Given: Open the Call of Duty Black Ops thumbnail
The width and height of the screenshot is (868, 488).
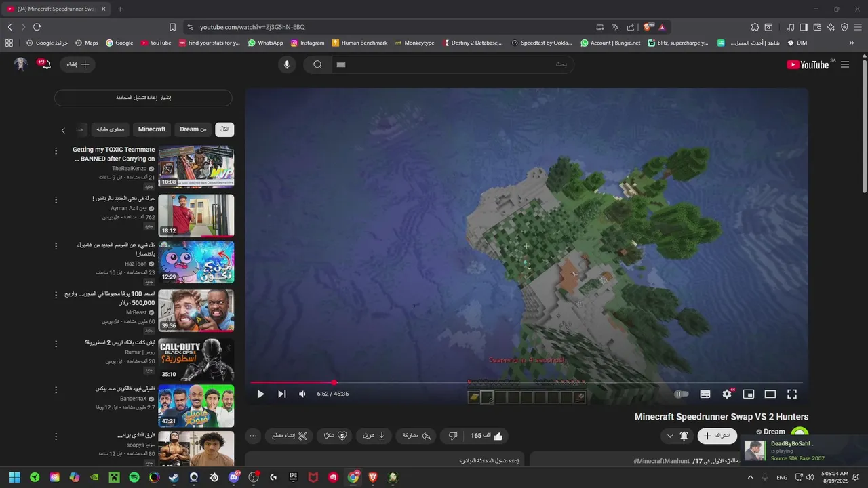Looking at the screenshot, I should 196,359.
